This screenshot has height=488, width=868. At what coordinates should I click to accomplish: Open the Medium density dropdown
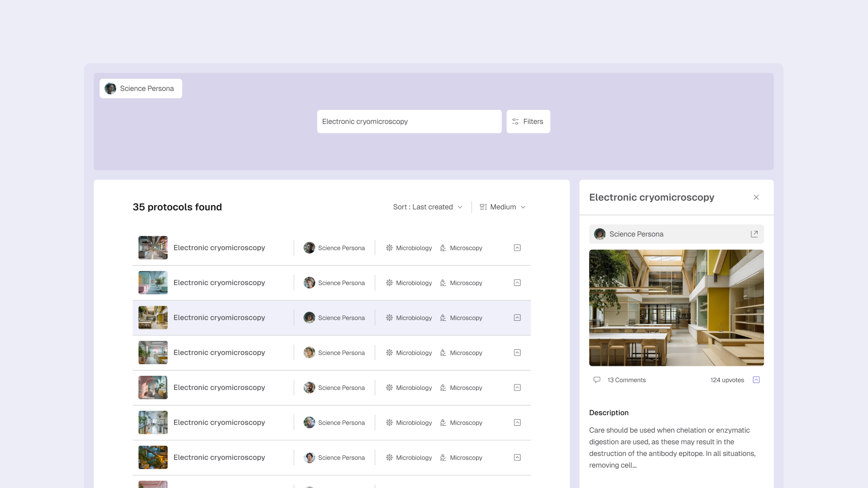coord(503,207)
